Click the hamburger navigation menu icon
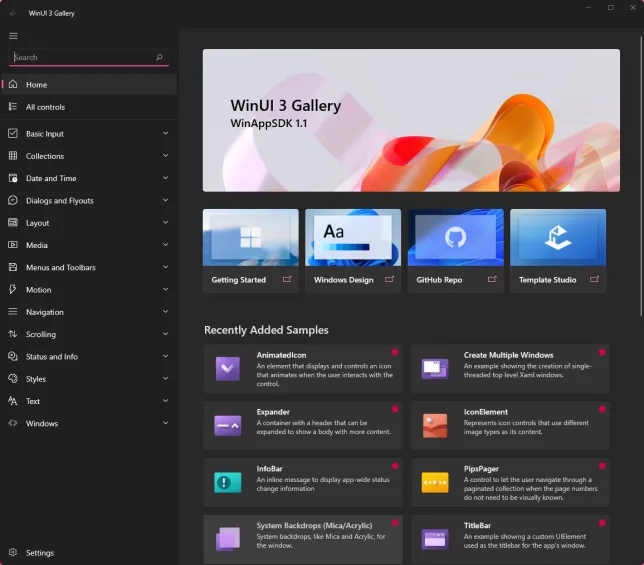The image size is (644, 565). (13, 36)
